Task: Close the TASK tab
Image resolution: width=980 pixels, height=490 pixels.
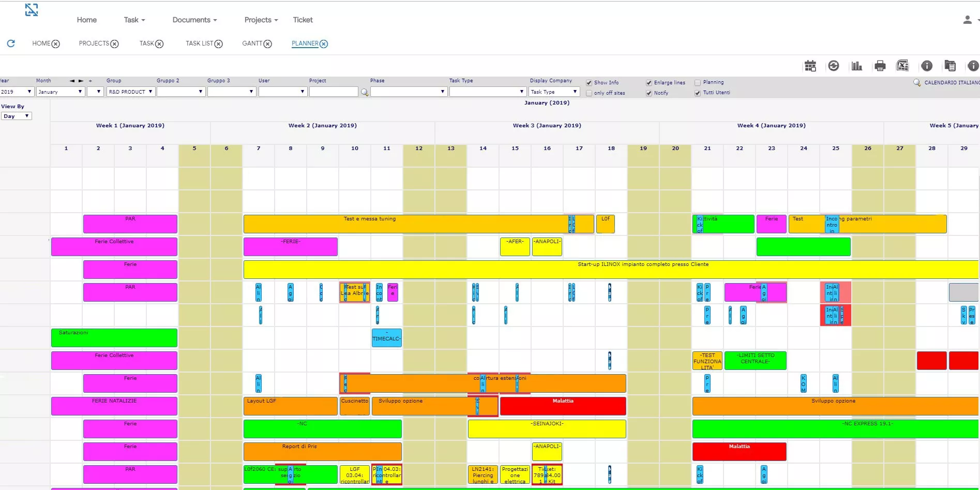Action: point(159,44)
